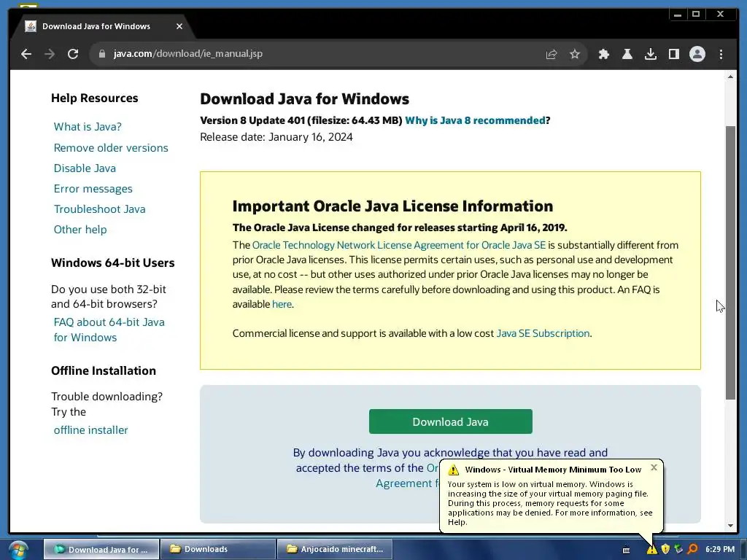Image resolution: width=747 pixels, height=560 pixels.
Task: Click the scrollbar up arrow
Action: coord(730,77)
